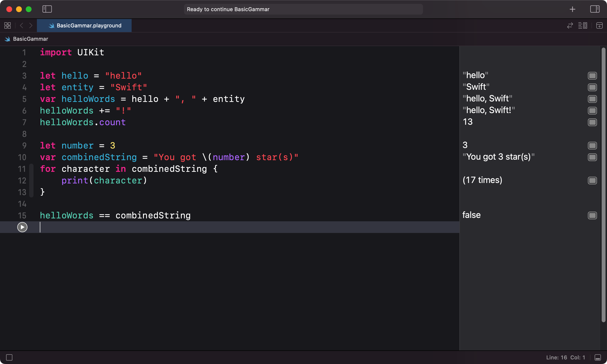Show inline result for "hello" value

[x=592, y=75]
